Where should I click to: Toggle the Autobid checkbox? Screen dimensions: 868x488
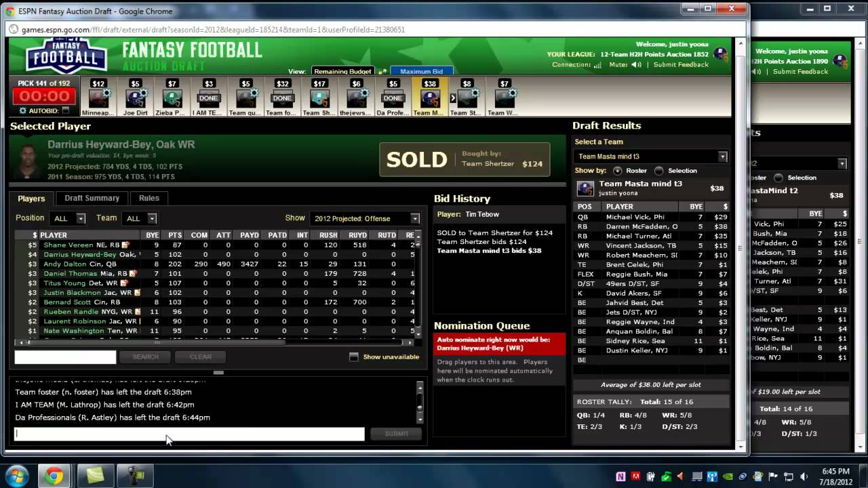click(66, 110)
